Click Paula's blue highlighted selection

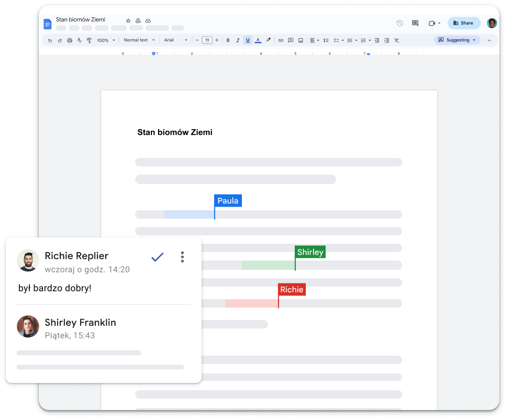click(x=190, y=214)
